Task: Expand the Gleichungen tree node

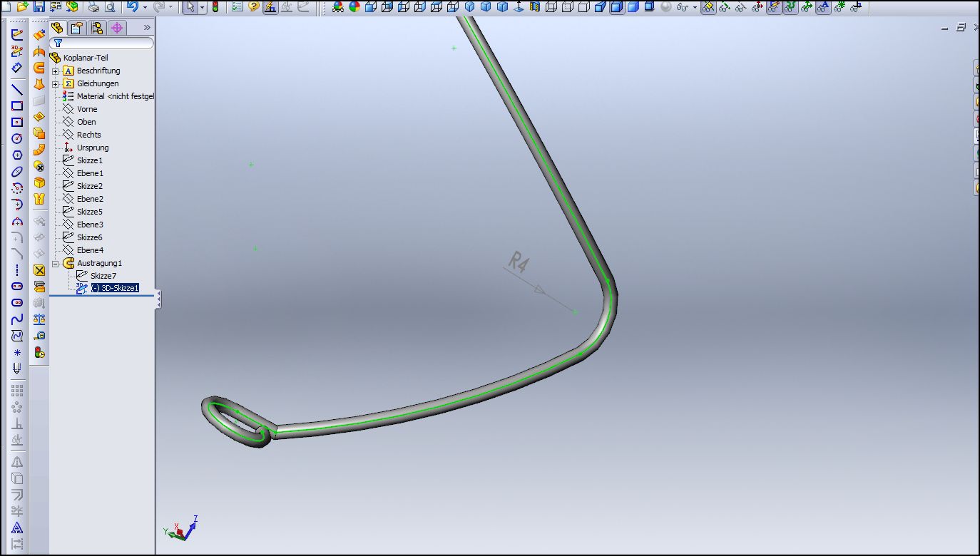Action: (56, 83)
